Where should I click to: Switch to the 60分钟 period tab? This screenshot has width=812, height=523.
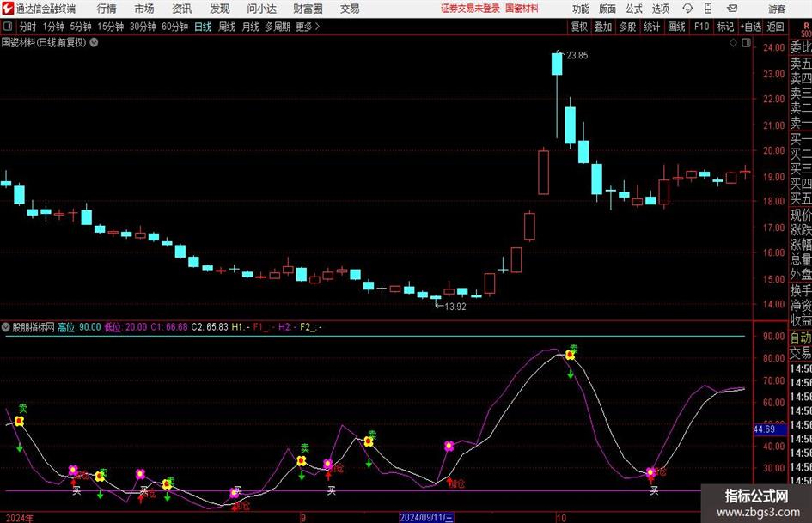[x=174, y=27]
